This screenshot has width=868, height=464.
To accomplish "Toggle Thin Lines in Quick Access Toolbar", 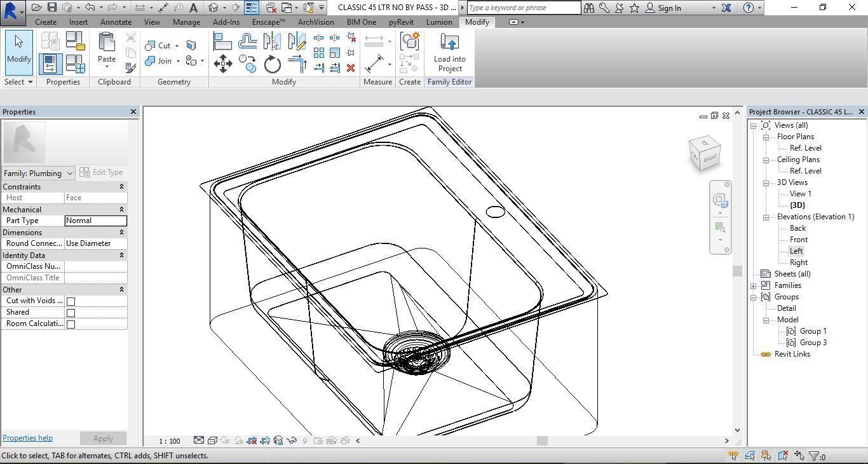I will click(x=251, y=8).
